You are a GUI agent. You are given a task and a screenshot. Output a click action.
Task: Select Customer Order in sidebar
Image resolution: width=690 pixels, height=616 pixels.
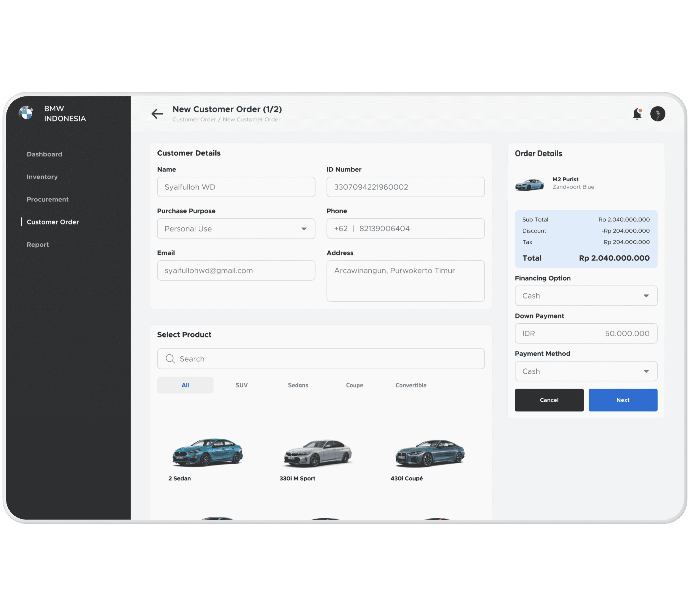pos(53,222)
